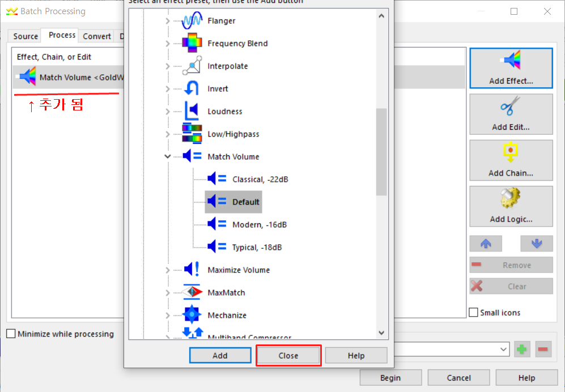Click the Flanger effect icon
This screenshot has width=565, height=392.
pyautogui.click(x=192, y=20)
